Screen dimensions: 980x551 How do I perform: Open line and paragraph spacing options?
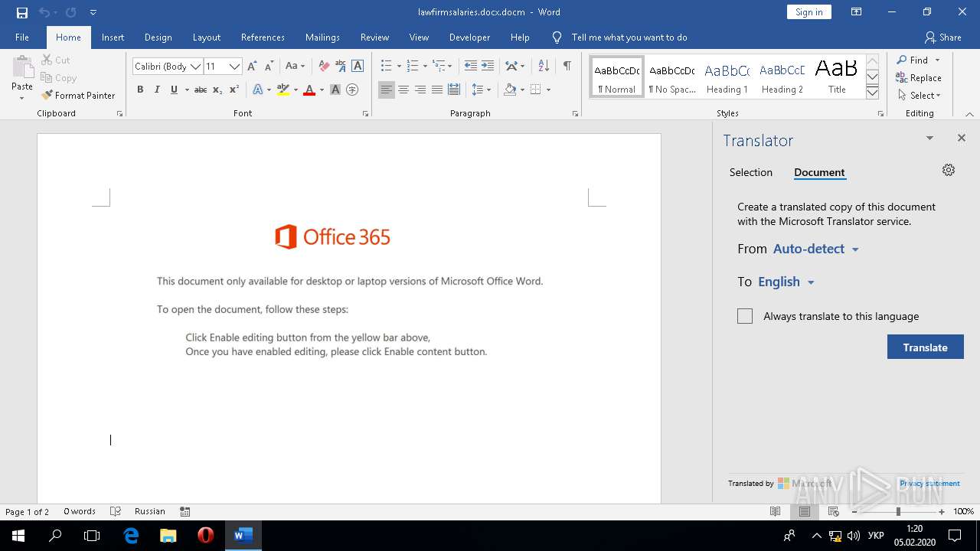coord(481,90)
